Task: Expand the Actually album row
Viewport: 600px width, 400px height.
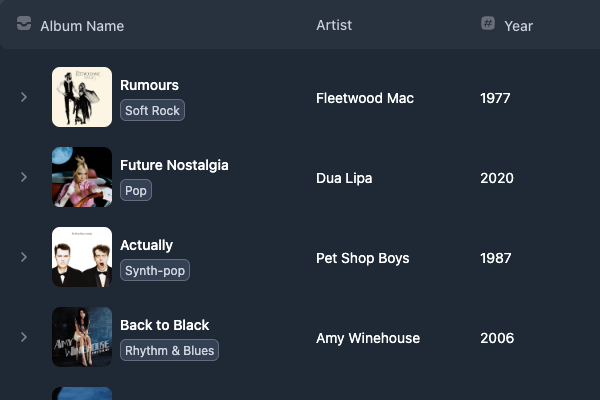Action: point(24,257)
